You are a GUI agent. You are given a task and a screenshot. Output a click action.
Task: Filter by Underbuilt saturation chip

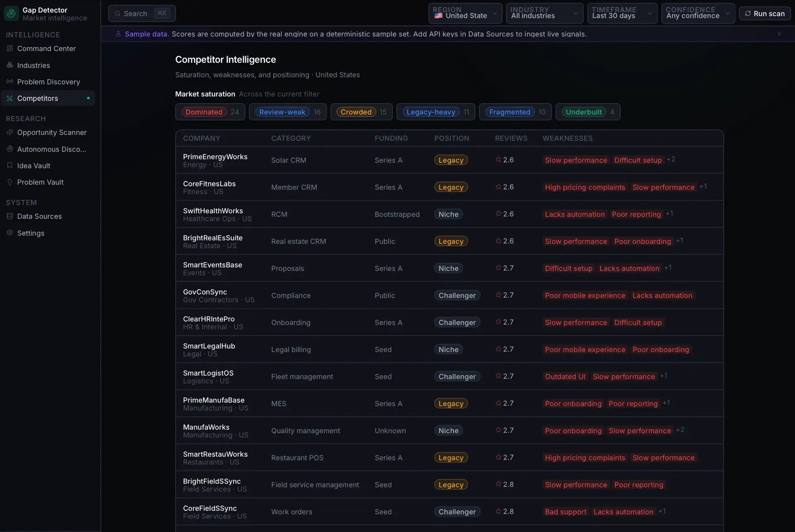pos(588,112)
